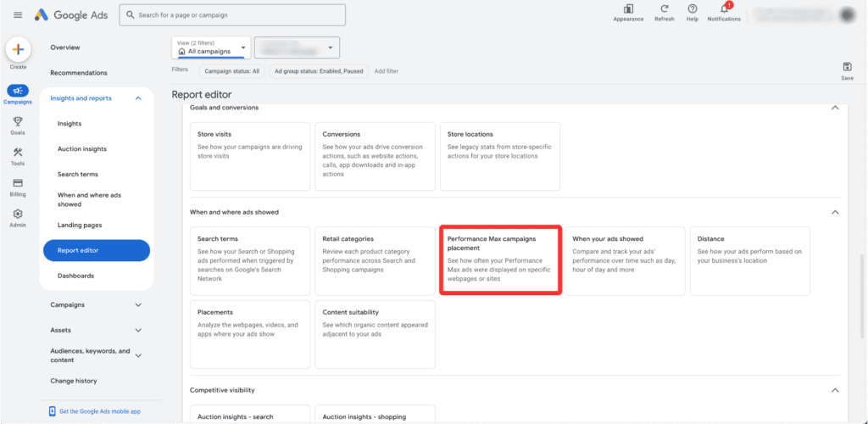The width and height of the screenshot is (868, 424).
Task: Open Insights sidebar item
Action: coord(70,124)
